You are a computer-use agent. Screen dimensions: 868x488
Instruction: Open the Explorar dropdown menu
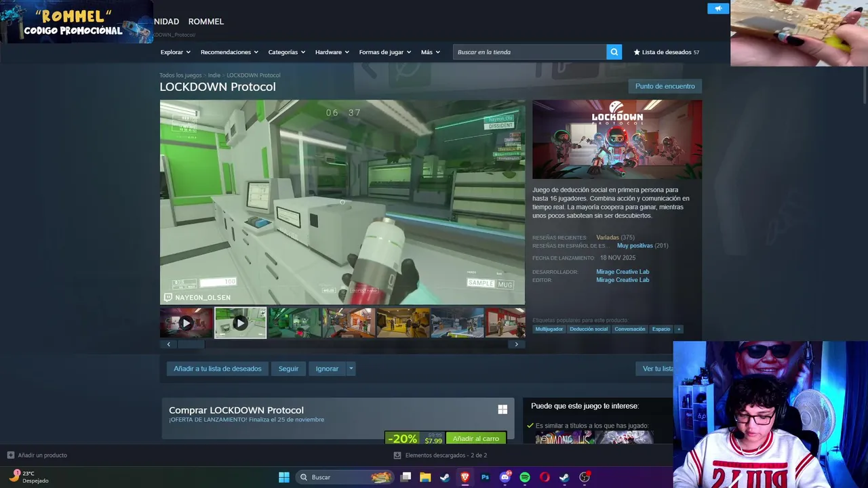coord(176,52)
